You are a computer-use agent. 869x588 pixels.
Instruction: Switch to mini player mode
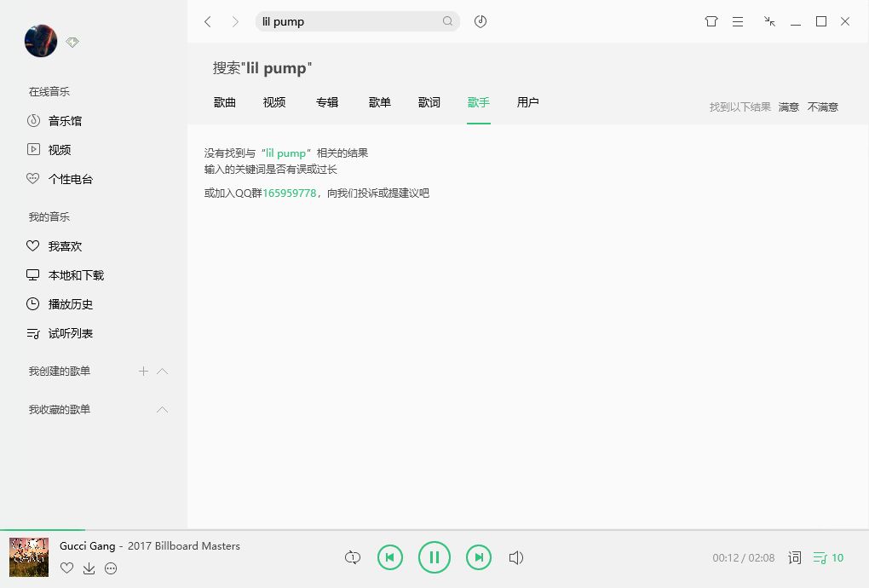click(769, 21)
